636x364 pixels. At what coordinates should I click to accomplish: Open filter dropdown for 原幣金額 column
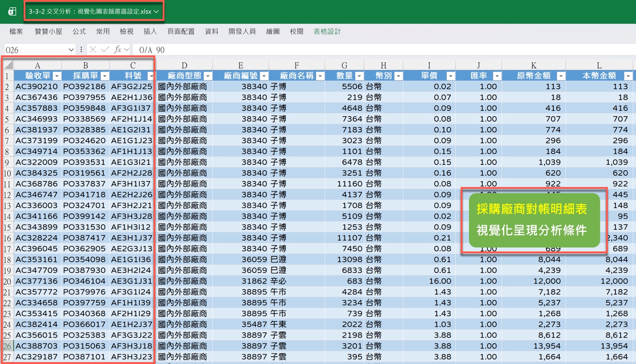pos(561,76)
